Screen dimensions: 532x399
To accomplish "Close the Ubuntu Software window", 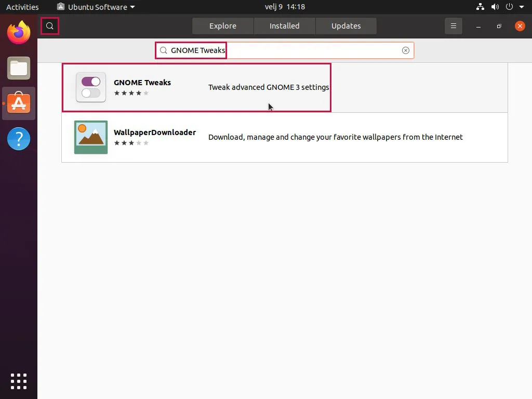I will click(x=520, y=26).
